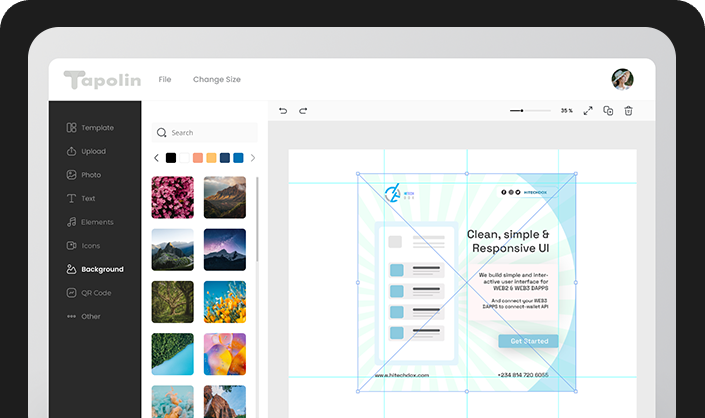This screenshot has height=418, width=705.
Task: Click the redo arrow icon
Action: [x=303, y=110]
